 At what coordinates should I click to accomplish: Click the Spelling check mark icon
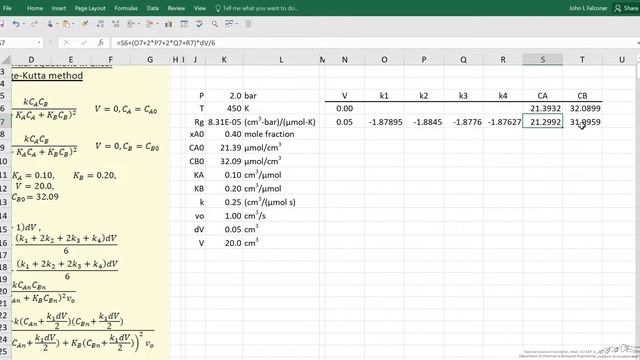point(199,24)
